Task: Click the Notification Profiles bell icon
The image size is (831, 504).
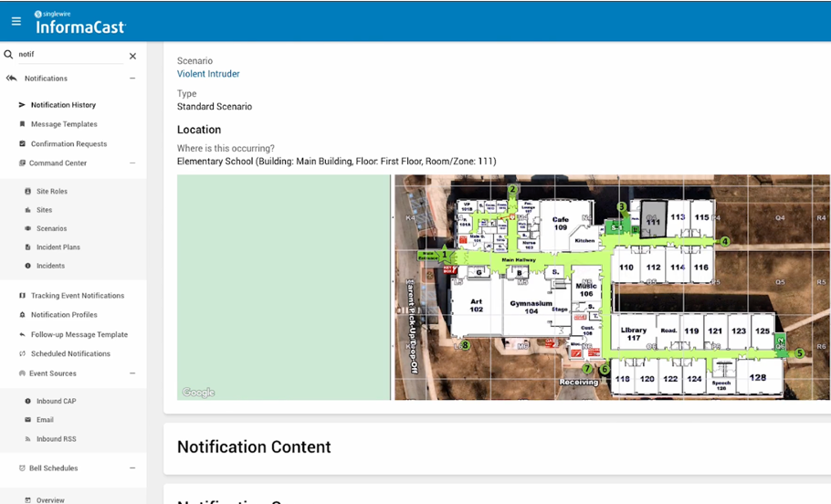Action: (22, 315)
